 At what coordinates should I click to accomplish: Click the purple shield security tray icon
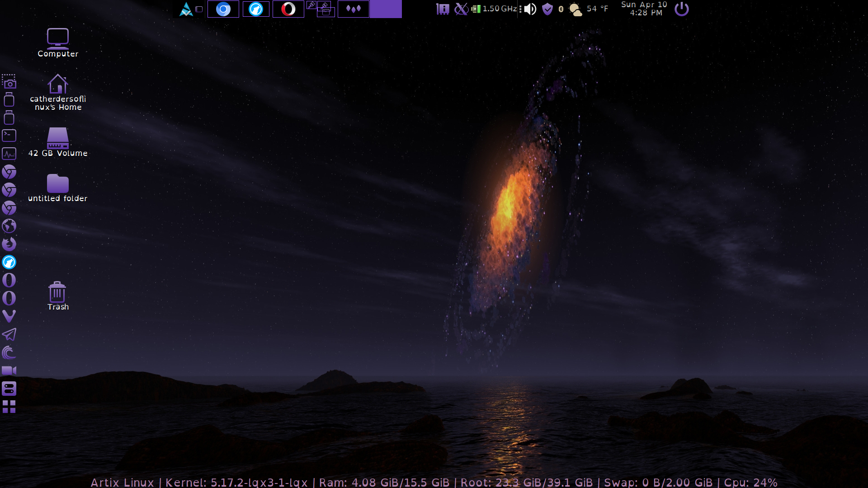(x=547, y=9)
